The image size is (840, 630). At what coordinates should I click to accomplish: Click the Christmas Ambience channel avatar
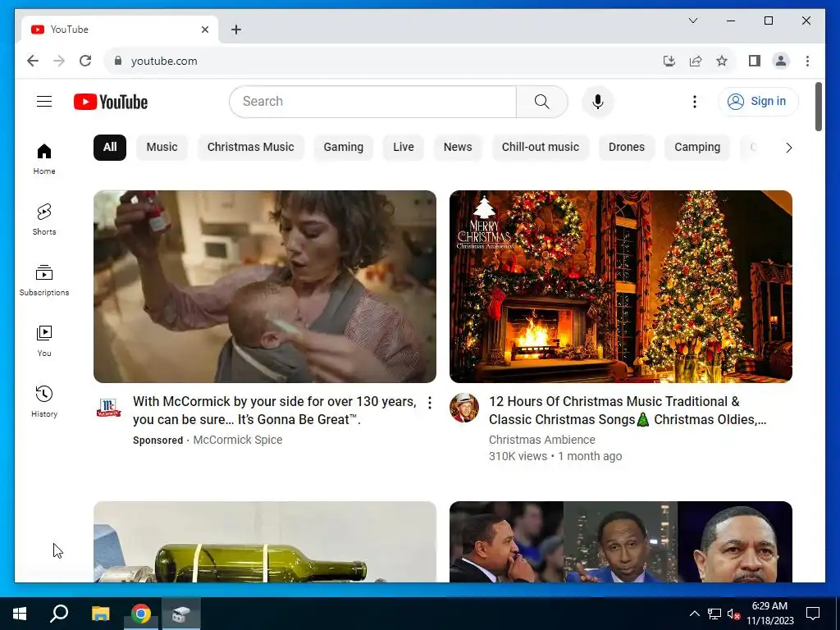pyautogui.click(x=464, y=408)
